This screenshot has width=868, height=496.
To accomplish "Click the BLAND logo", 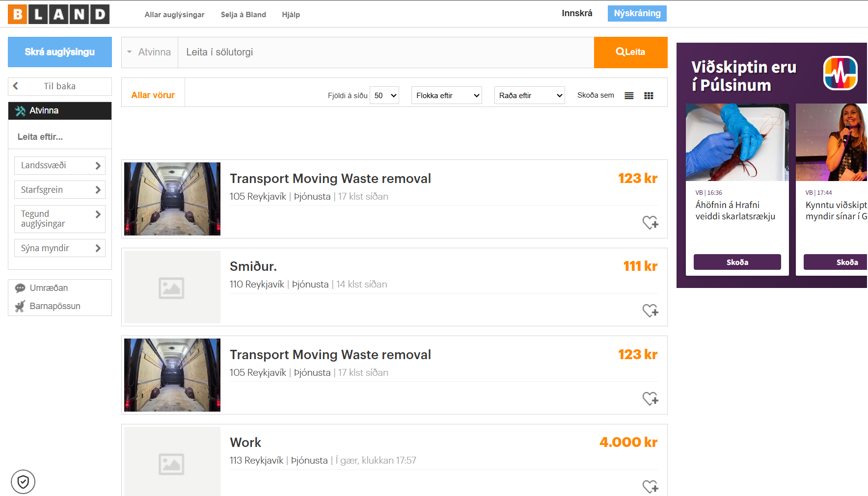I will pyautogui.click(x=58, y=14).
